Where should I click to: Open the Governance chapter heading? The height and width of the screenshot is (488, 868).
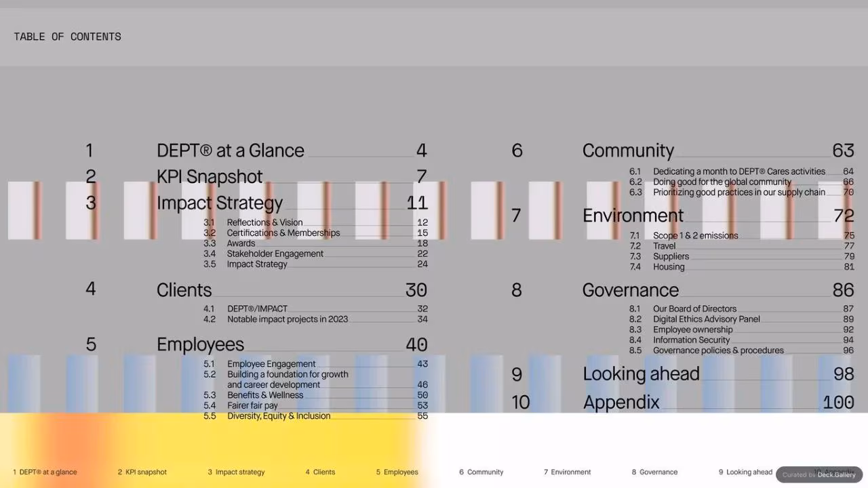click(x=631, y=290)
